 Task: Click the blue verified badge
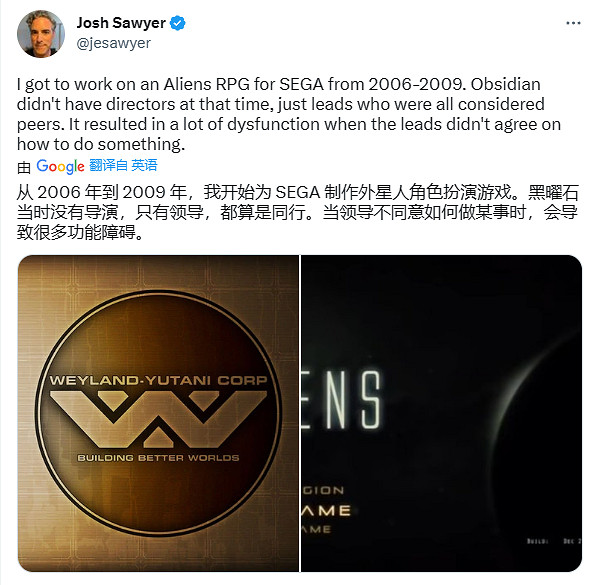pos(177,23)
